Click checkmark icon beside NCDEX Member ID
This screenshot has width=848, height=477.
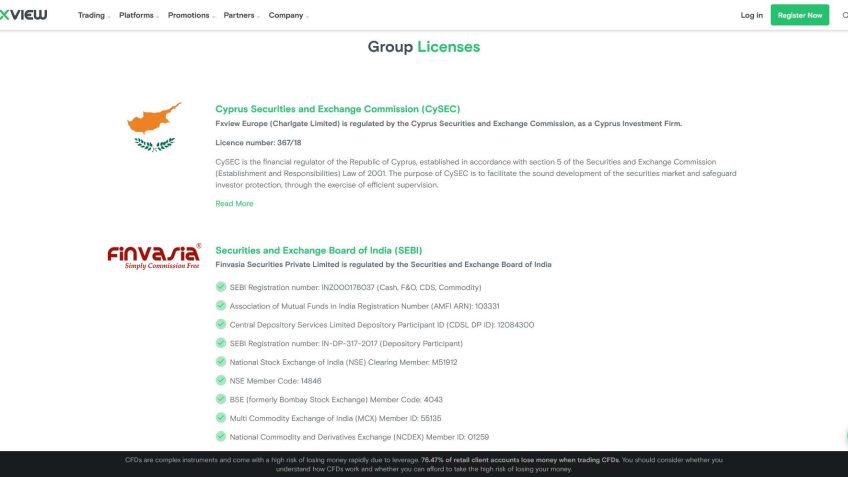(221, 436)
